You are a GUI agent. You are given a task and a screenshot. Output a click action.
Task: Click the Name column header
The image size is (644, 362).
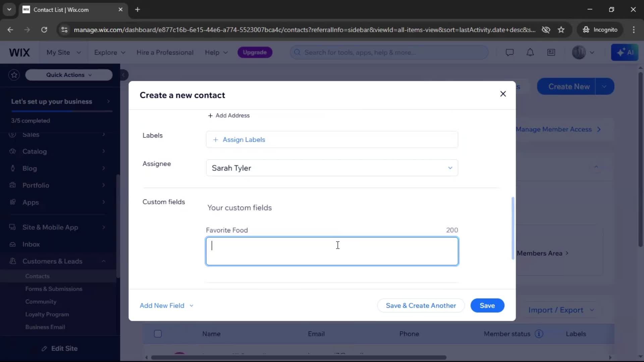(x=211, y=334)
